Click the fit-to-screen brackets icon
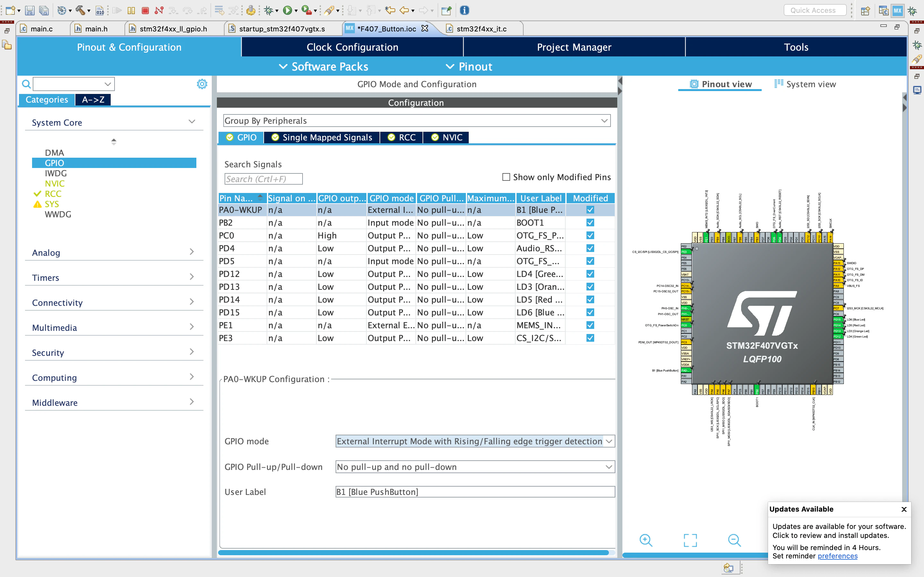Screen dimensions: 924x577 pyautogui.click(x=690, y=540)
